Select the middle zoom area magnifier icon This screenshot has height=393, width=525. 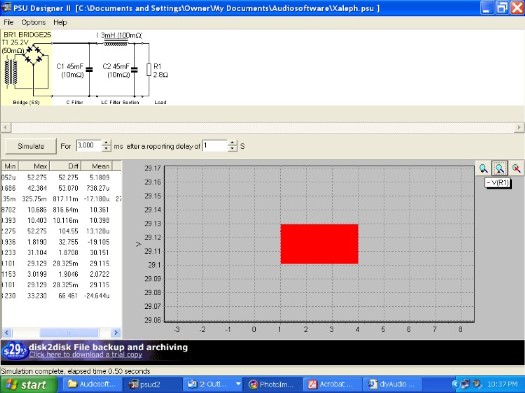coord(500,168)
